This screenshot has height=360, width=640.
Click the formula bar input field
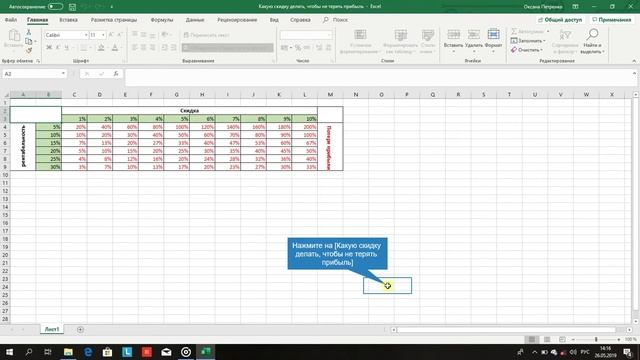point(378,77)
